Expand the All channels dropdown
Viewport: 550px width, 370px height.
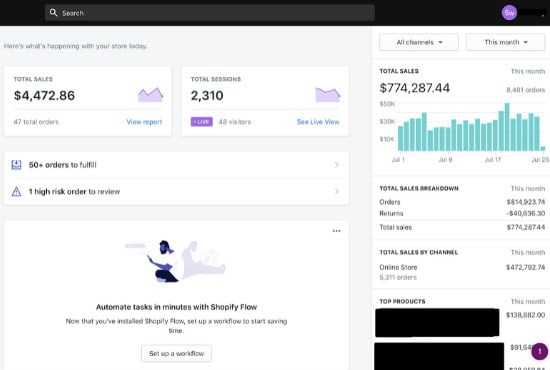point(419,42)
